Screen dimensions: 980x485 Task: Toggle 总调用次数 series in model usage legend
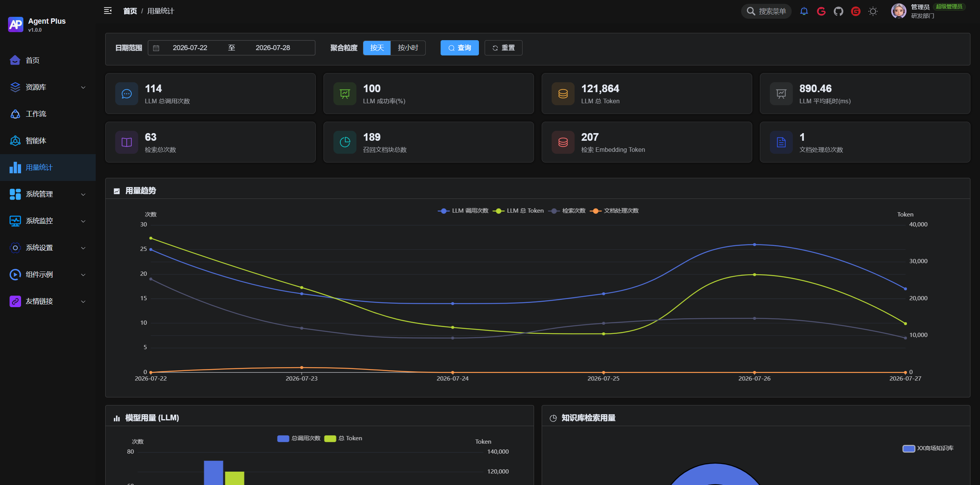pos(299,438)
